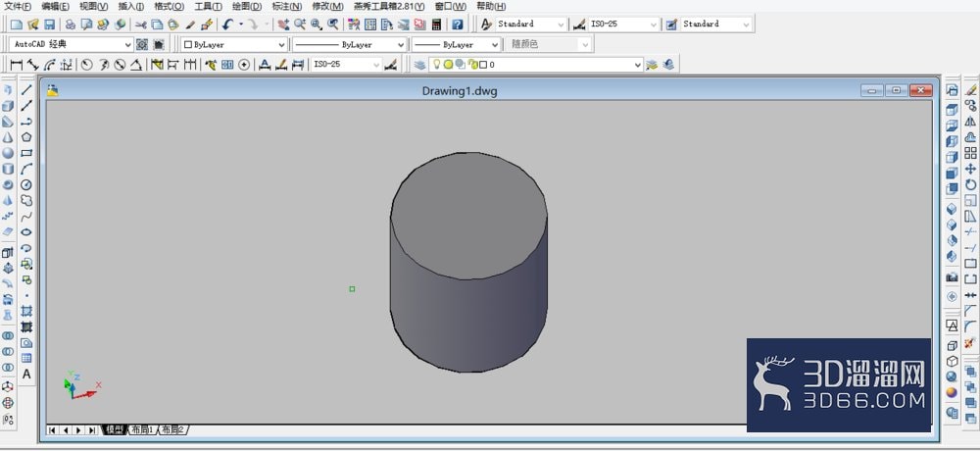Choose the Polygon tool
The width and height of the screenshot is (980, 451).
[x=26, y=137]
